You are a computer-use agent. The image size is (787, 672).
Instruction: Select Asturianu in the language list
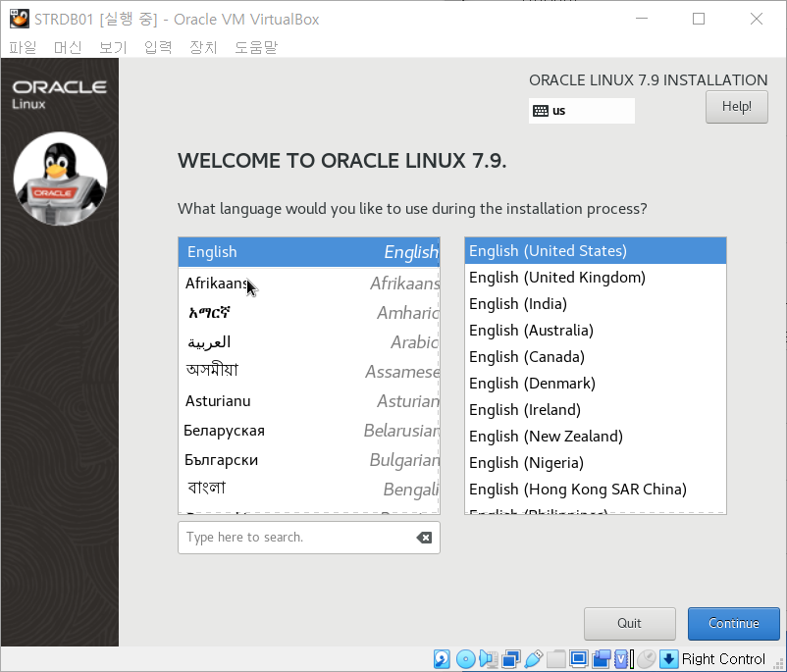point(309,401)
